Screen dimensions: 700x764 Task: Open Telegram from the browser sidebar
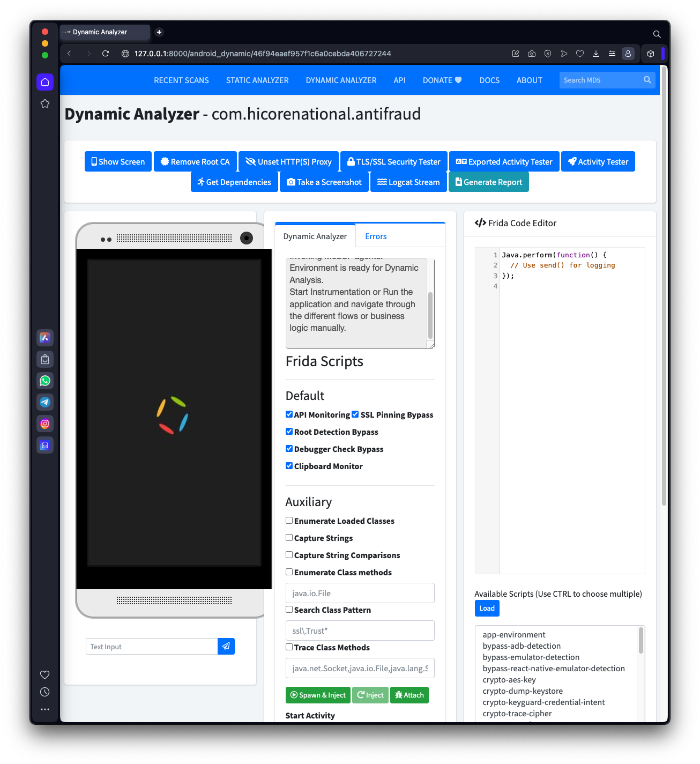click(45, 402)
